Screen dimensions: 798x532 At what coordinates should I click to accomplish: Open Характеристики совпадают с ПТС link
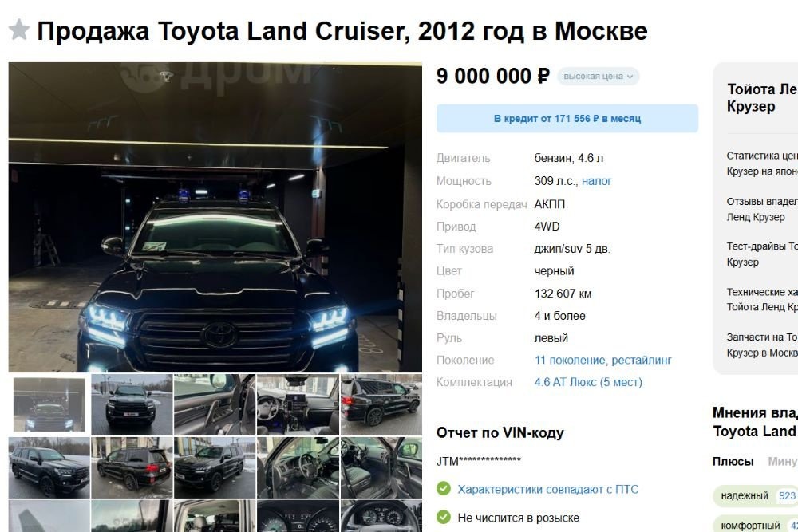tap(548, 489)
